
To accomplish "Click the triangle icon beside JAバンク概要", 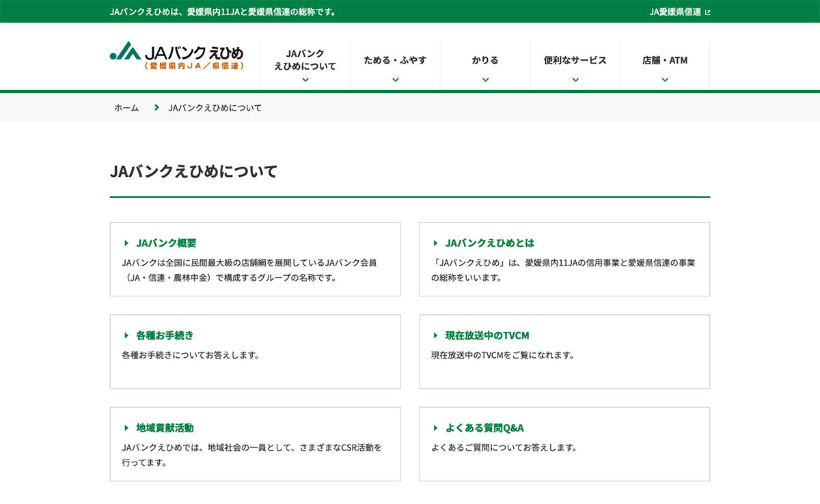I will pyautogui.click(x=126, y=243).
